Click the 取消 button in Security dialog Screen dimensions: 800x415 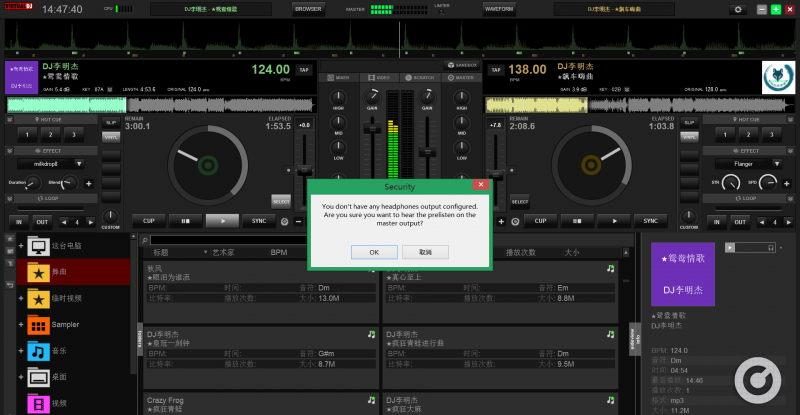pyautogui.click(x=425, y=252)
